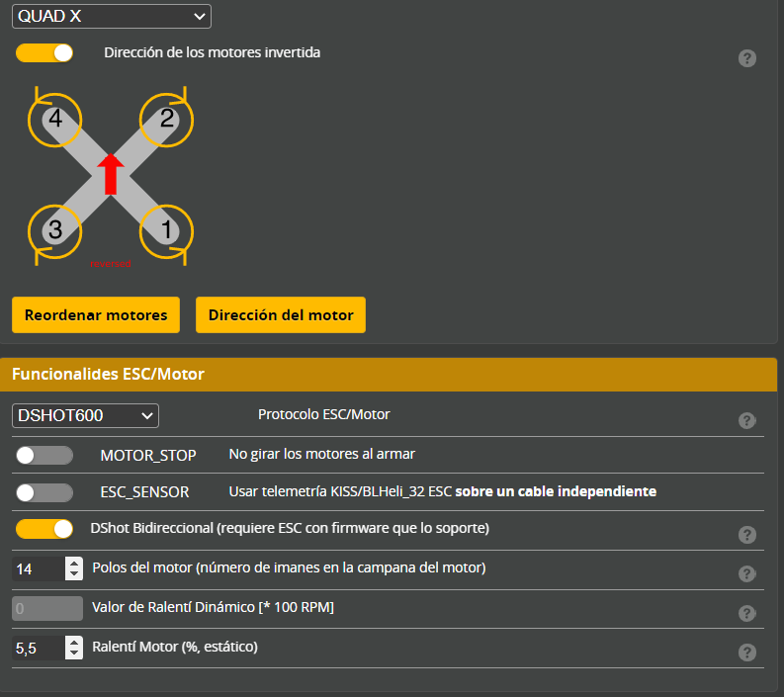The height and width of the screenshot is (697, 784).
Task: Click Dirección del motor button
Action: (x=281, y=315)
